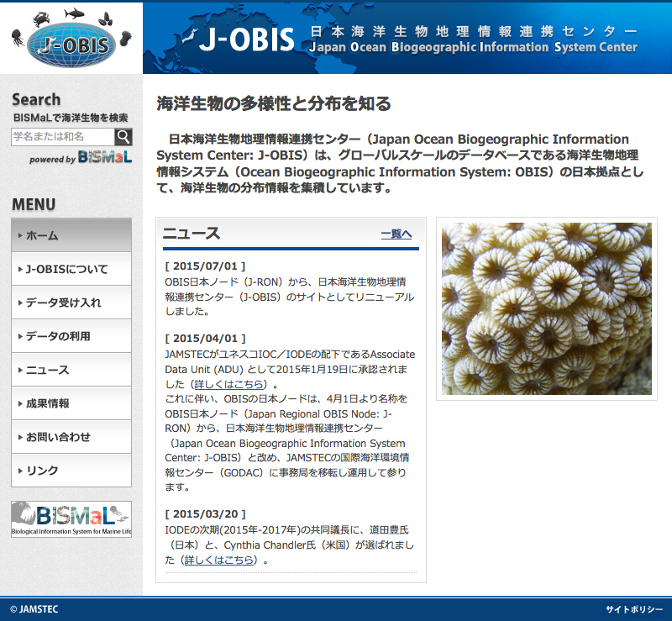The height and width of the screenshot is (621, 672).
Task: Open the お問い合わせ menu item
Action: [x=71, y=437]
